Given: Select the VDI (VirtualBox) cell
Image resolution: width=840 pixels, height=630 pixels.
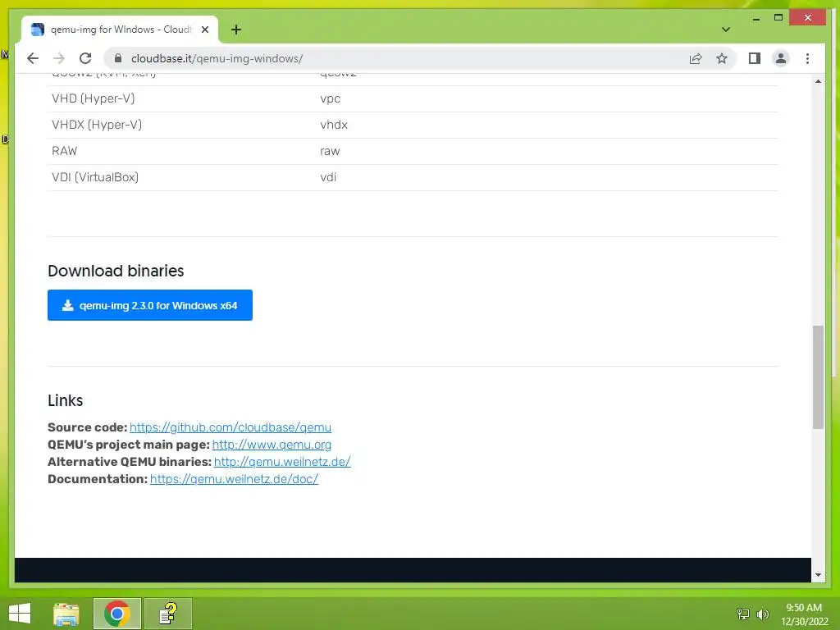Looking at the screenshot, I should tap(95, 177).
